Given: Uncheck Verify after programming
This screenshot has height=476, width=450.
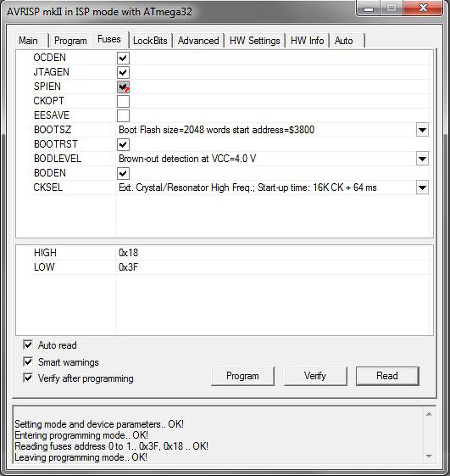Looking at the screenshot, I should (x=28, y=378).
